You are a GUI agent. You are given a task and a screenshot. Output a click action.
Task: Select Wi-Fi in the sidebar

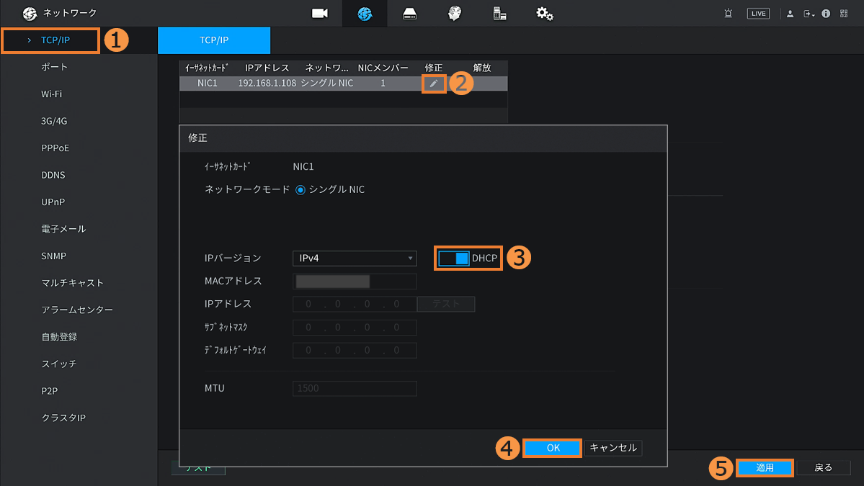click(52, 94)
